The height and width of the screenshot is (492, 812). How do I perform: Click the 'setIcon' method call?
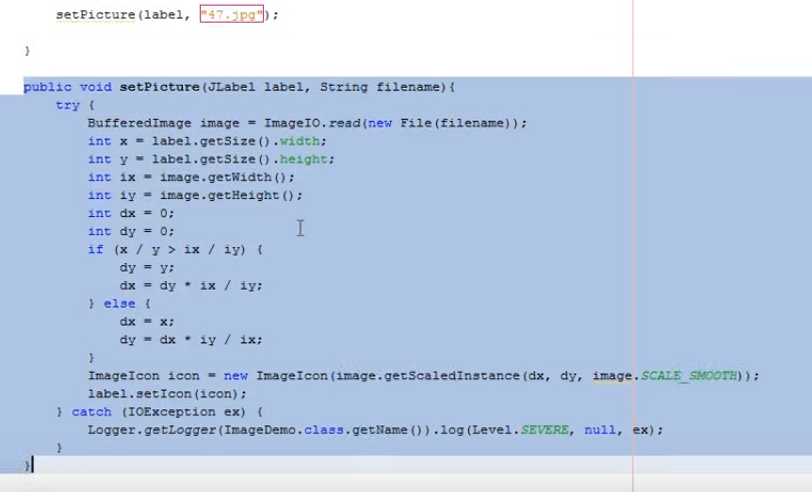pyautogui.click(x=164, y=394)
